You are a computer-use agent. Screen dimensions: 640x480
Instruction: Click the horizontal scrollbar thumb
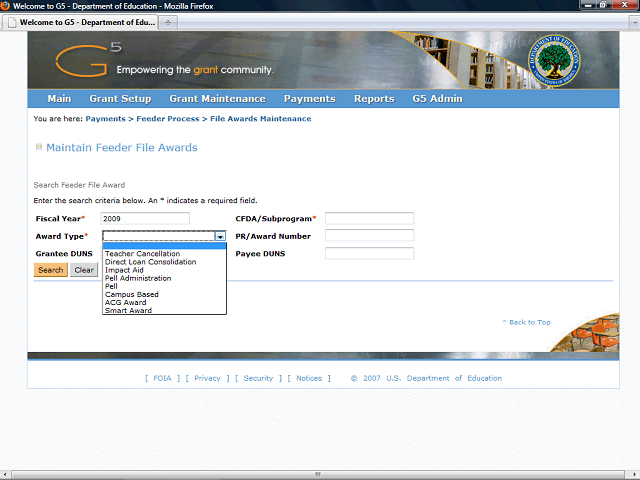(x=318, y=474)
